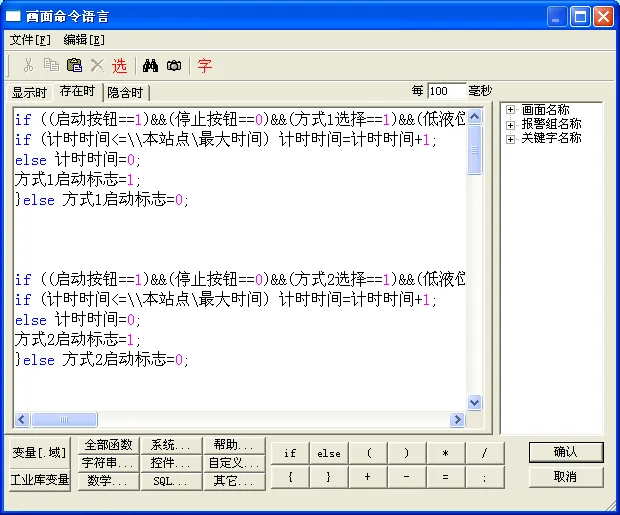Insert a right parenthesis ) button
620x515 pixels.
[x=406, y=453]
